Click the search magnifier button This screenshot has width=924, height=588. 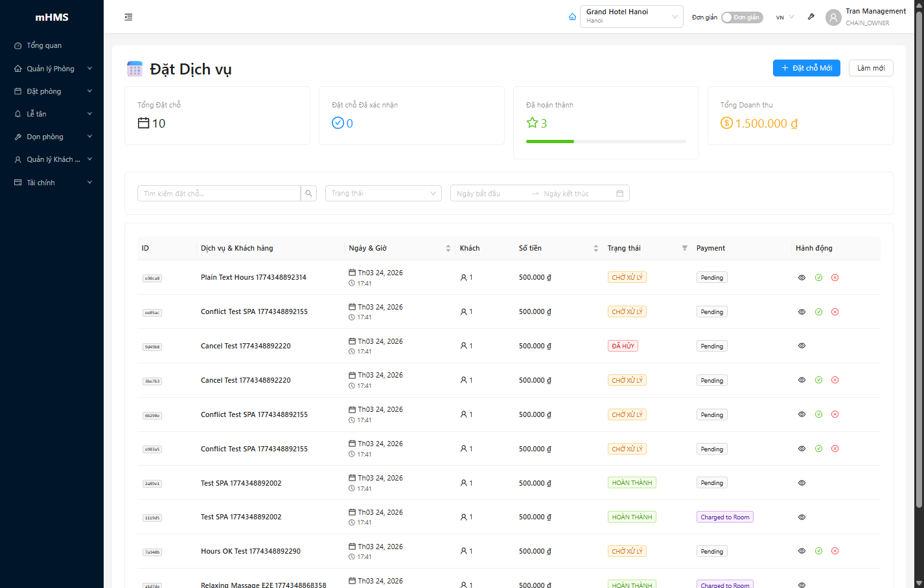[x=309, y=194]
